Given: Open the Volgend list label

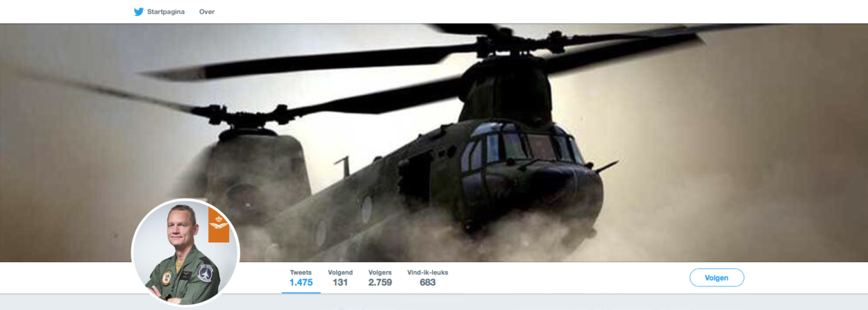Looking at the screenshot, I should (340, 273).
